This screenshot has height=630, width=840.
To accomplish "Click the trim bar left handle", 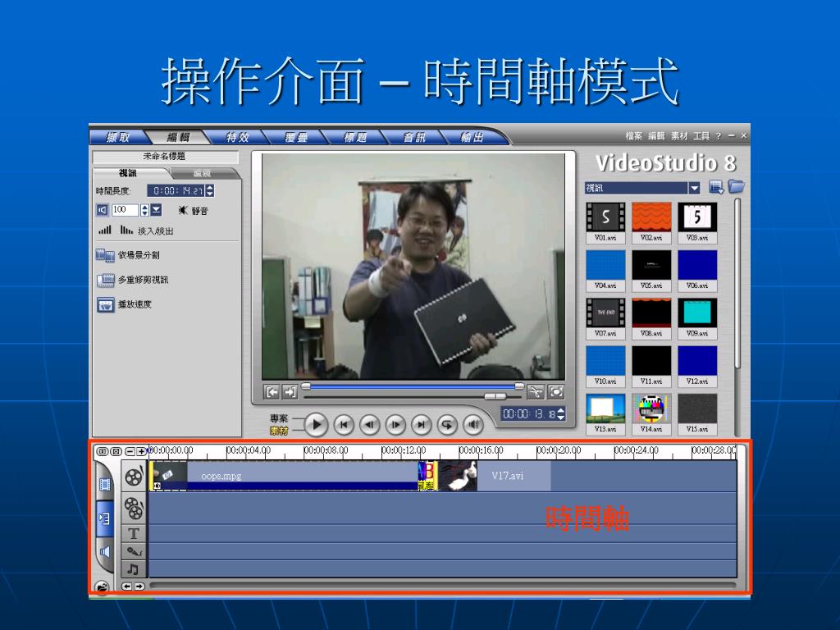I will 306,386.
